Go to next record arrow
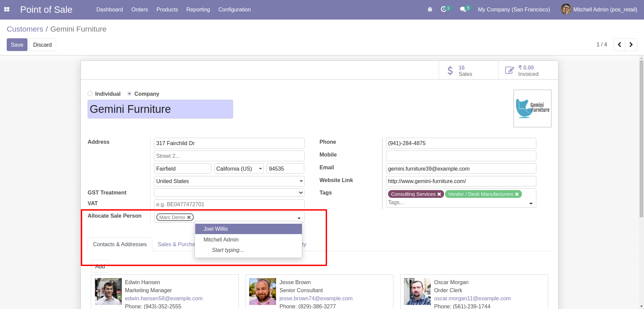 (x=631, y=45)
